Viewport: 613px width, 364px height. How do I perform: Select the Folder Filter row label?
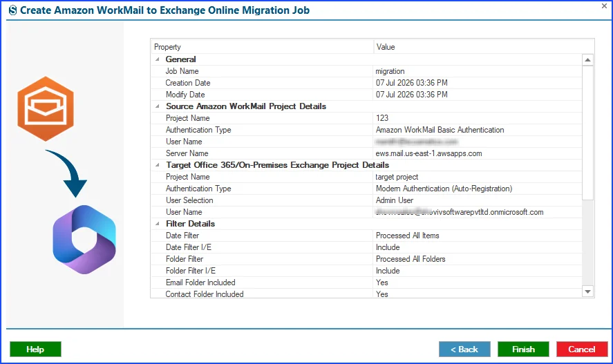(x=184, y=259)
